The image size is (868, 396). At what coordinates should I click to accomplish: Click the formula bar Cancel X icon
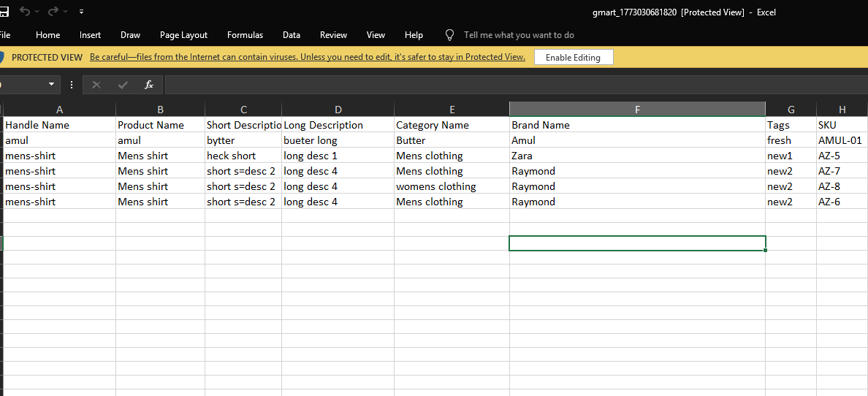point(96,85)
